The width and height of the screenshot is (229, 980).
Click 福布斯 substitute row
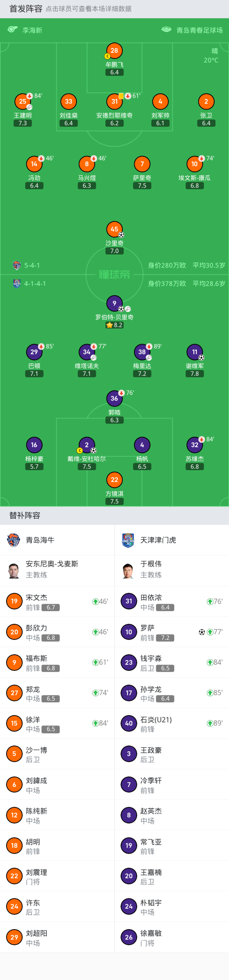coord(57,662)
